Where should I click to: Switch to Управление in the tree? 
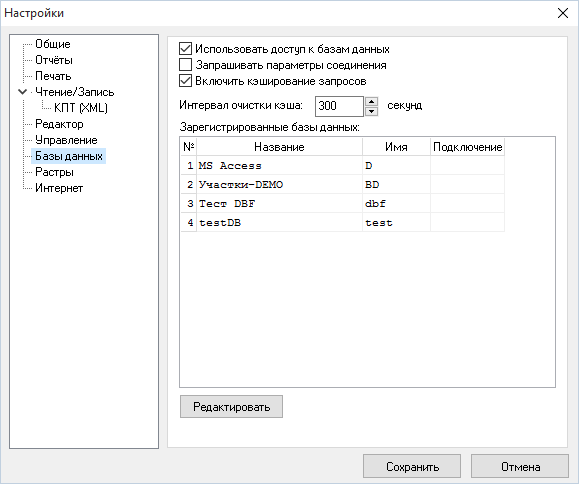(x=66, y=140)
